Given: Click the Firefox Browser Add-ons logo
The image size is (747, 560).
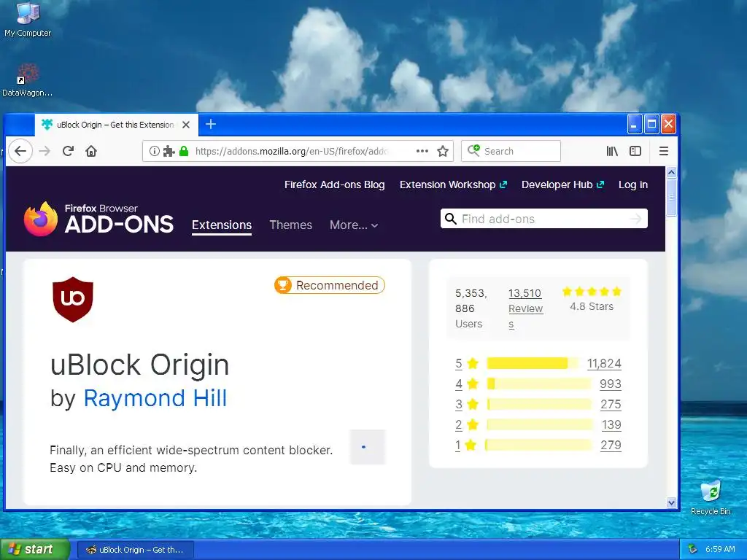Looking at the screenshot, I should click(x=98, y=219).
